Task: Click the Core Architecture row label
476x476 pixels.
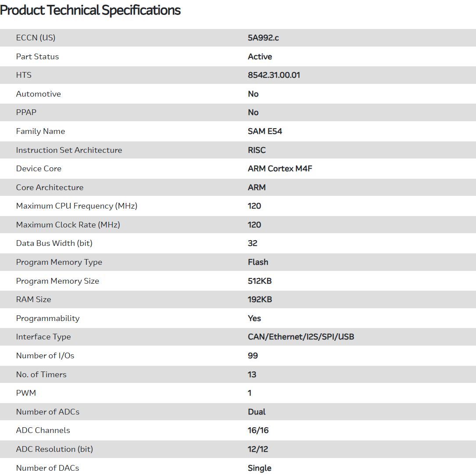Action: click(x=50, y=188)
